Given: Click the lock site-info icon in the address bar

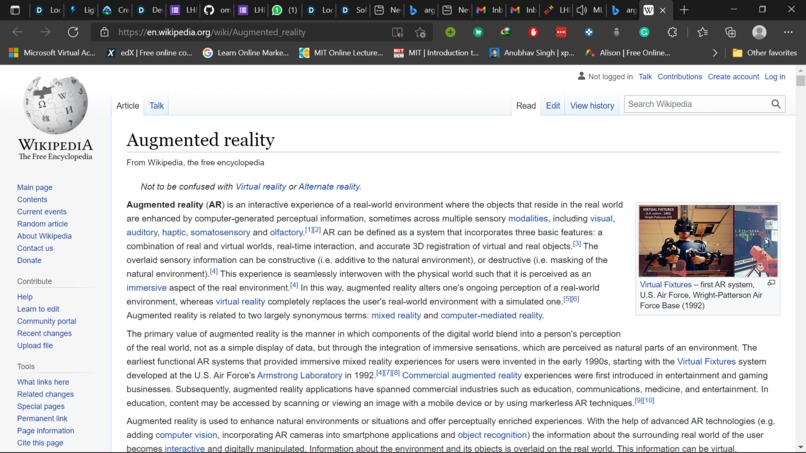Looking at the screenshot, I should click(x=104, y=32).
